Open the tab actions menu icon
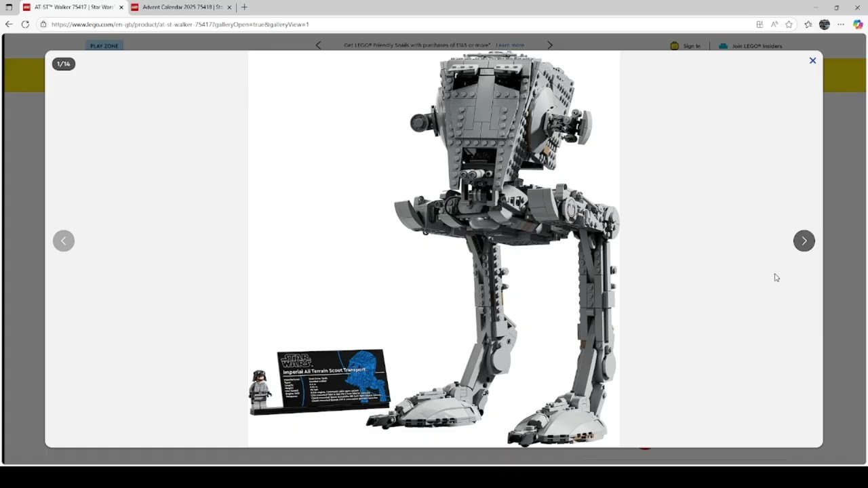Screen dimensions: 868x488 click(9, 7)
